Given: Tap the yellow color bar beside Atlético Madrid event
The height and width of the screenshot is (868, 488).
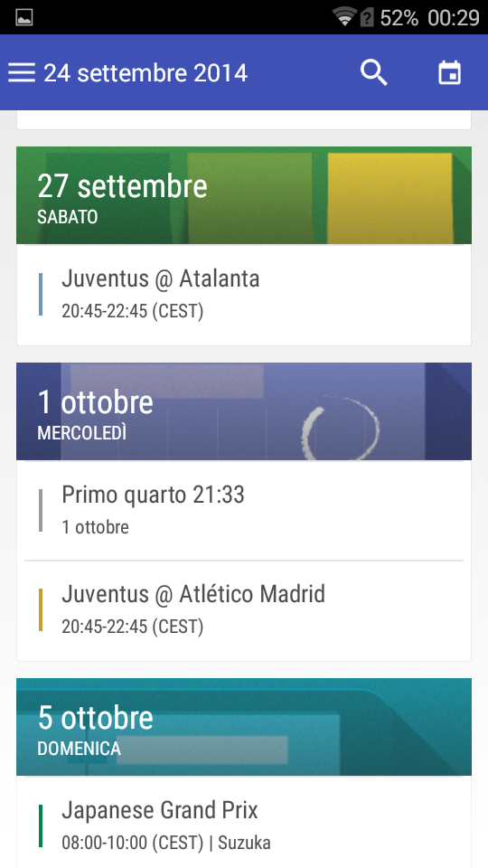Looking at the screenshot, I should coord(41,610).
